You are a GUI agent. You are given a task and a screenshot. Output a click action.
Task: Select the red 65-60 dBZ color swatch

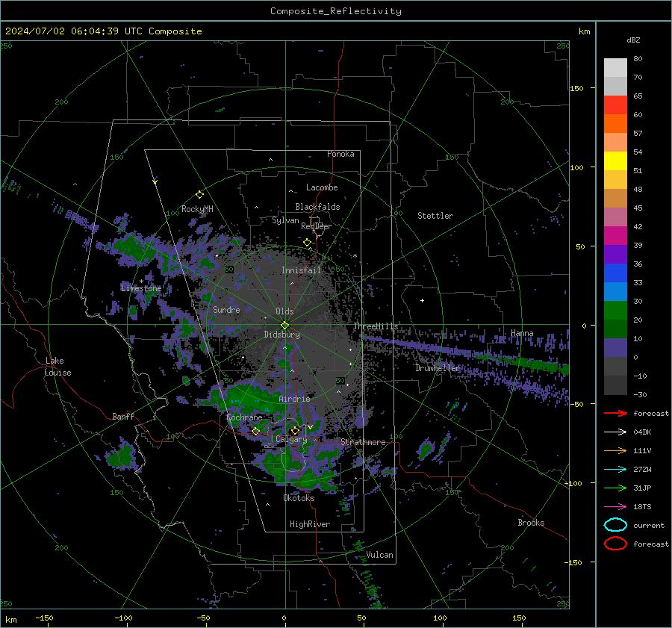click(x=615, y=105)
